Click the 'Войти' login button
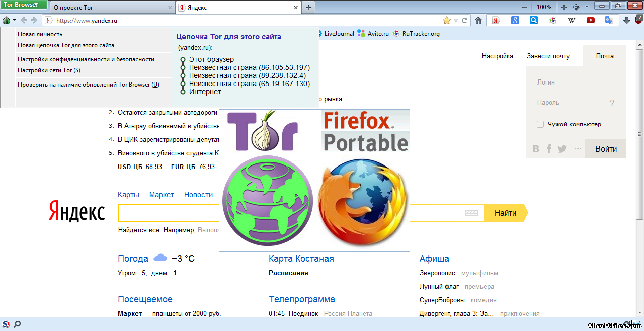Image resolution: width=644 pixels, height=331 pixels. click(x=606, y=149)
